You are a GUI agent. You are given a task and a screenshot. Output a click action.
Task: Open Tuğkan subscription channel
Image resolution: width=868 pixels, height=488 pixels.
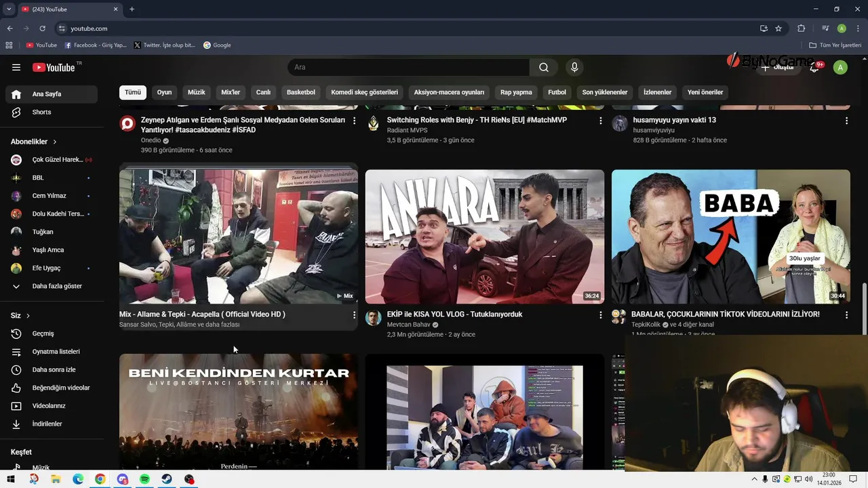tap(52, 232)
